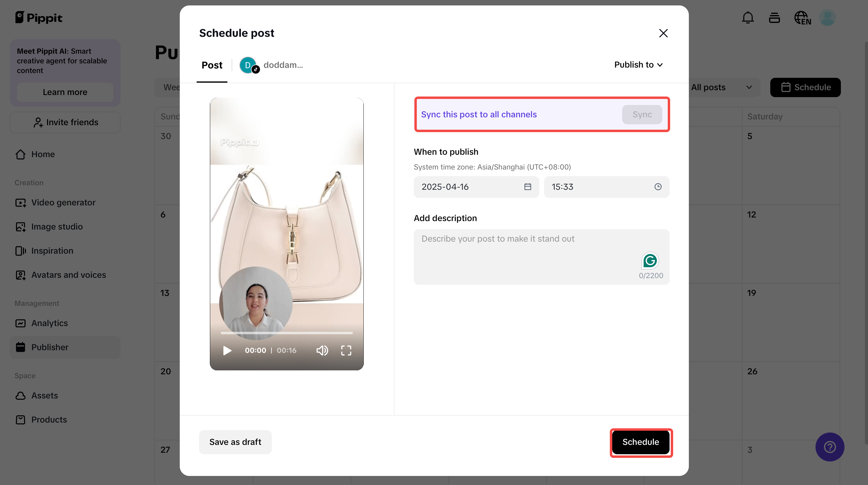Enter fullscreen on the video preview

pyautogui.click(x=346, y=350)
